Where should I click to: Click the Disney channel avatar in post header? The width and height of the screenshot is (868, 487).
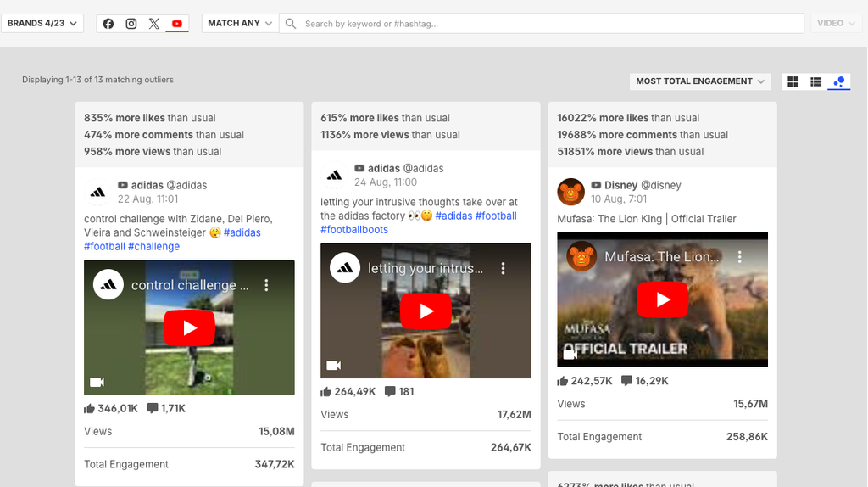pyautogui.click(x=570, y=193)
